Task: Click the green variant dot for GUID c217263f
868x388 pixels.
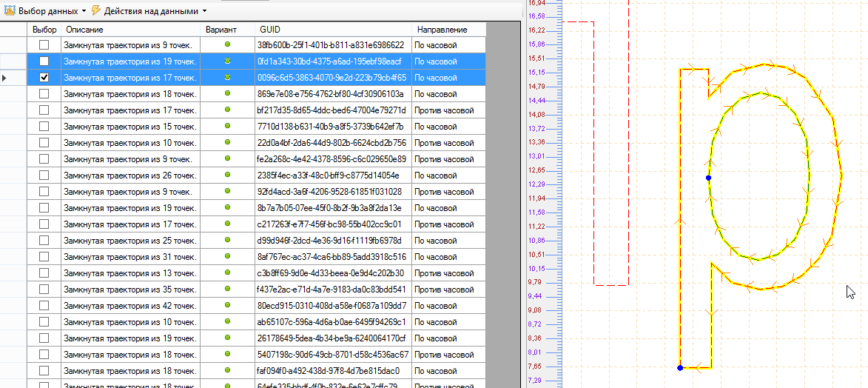Action: (x=227, y=224)
